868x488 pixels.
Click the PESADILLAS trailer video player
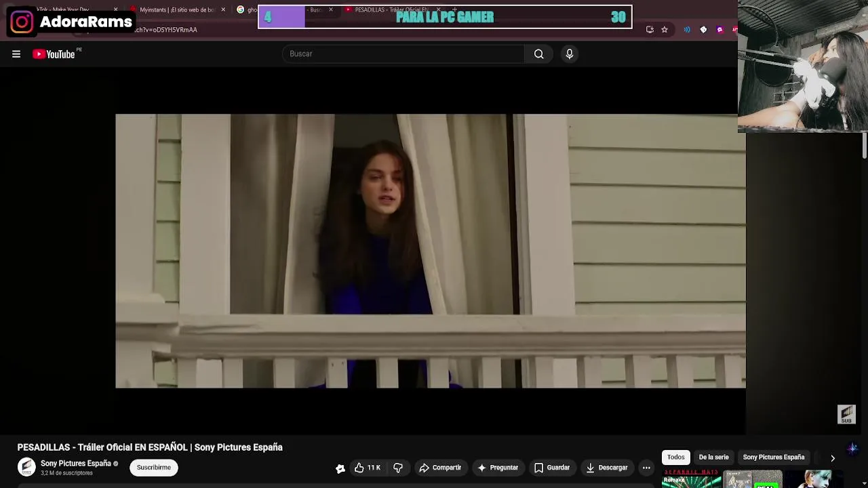[x=431, y=251]
